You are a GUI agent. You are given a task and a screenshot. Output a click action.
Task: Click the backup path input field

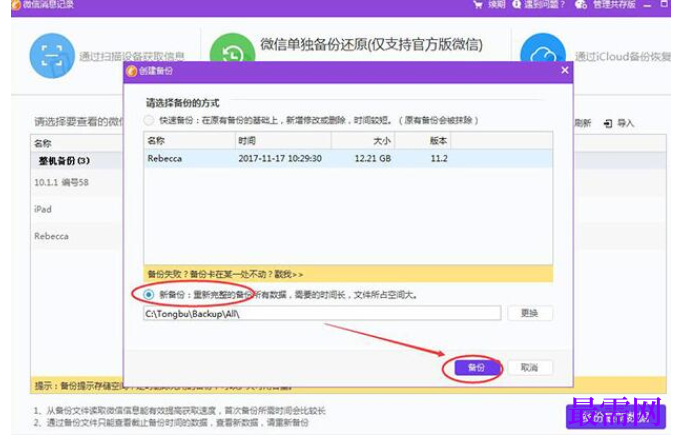point(322,313)
